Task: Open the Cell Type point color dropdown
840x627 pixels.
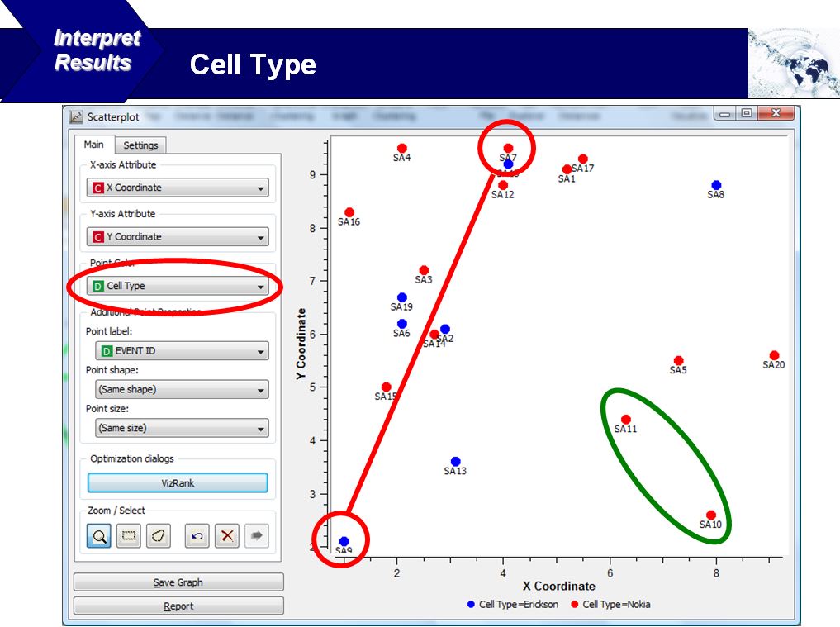Action: (x=178, y=286)
